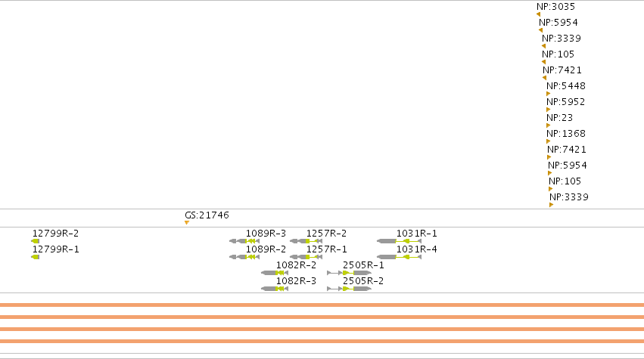Select the gene model glyph under 1257R-2
The height and width of the screenshot is (359, 644).
click(x=306, y=241)
